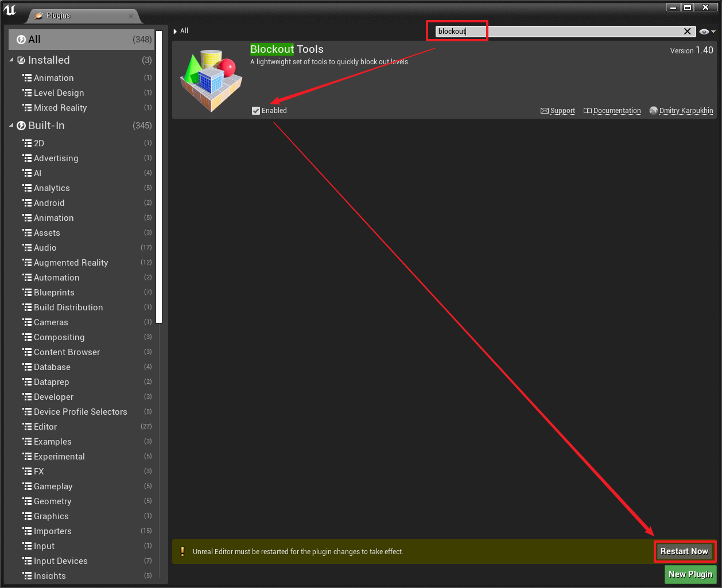Clear the blockout search text
This screenshot has height=588, width=722.
point(687,32)
